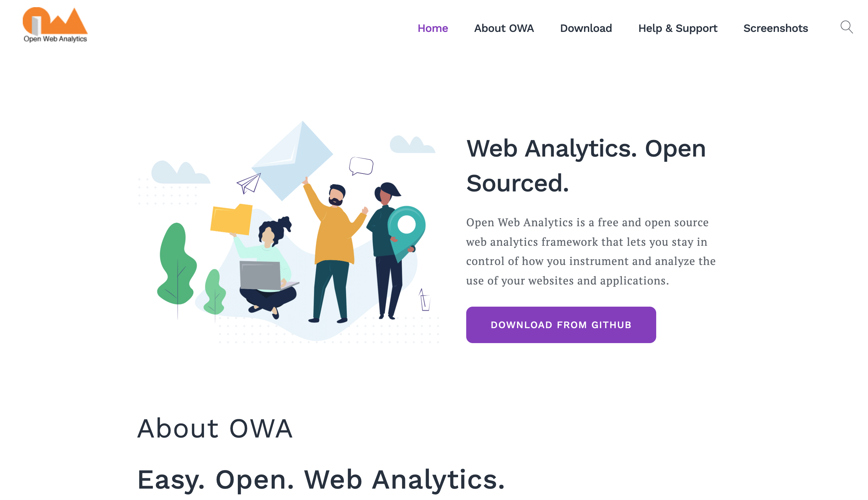Click the Home navigation menu item
The height and width of the screenshot is (500, 868).
(x=433, y=28)
